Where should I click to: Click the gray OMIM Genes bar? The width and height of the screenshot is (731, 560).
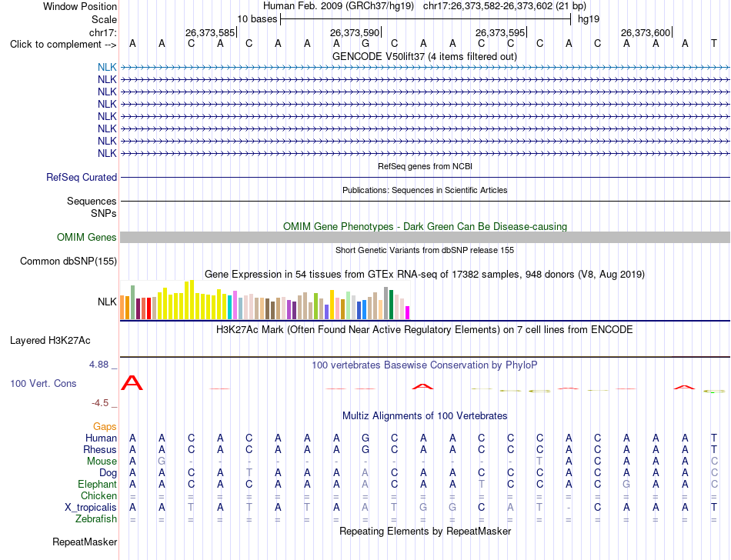pos(425,237)
